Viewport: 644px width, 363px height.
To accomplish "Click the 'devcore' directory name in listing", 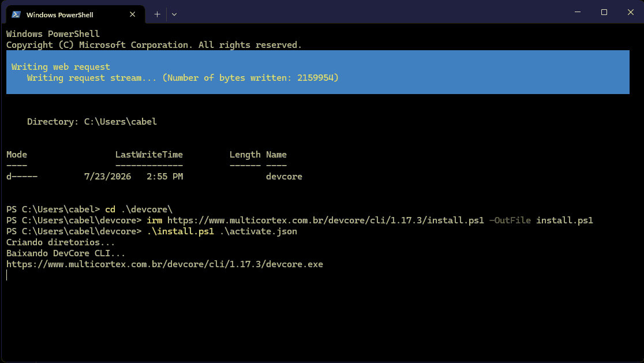I will [x=284, y=176].
